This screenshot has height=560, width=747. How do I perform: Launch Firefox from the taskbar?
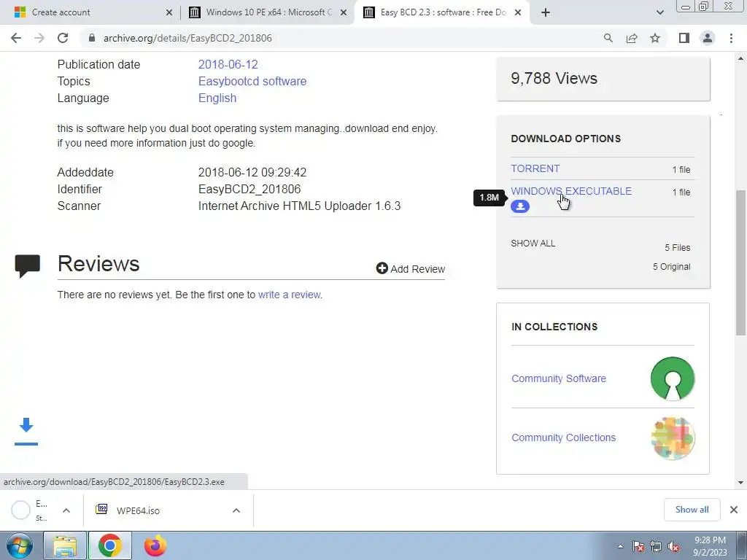tap(155, 545)
